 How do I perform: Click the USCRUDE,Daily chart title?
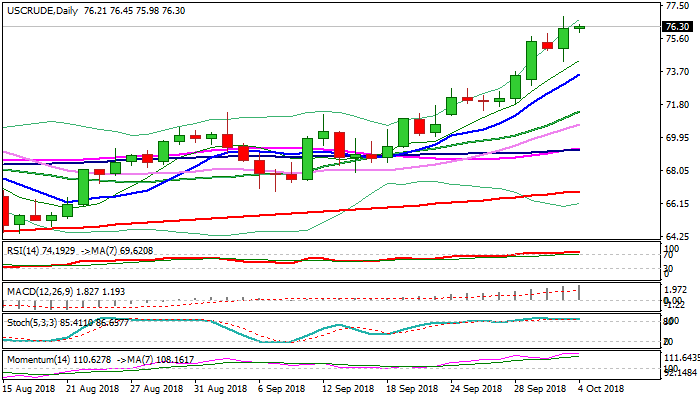coord(37,8)
